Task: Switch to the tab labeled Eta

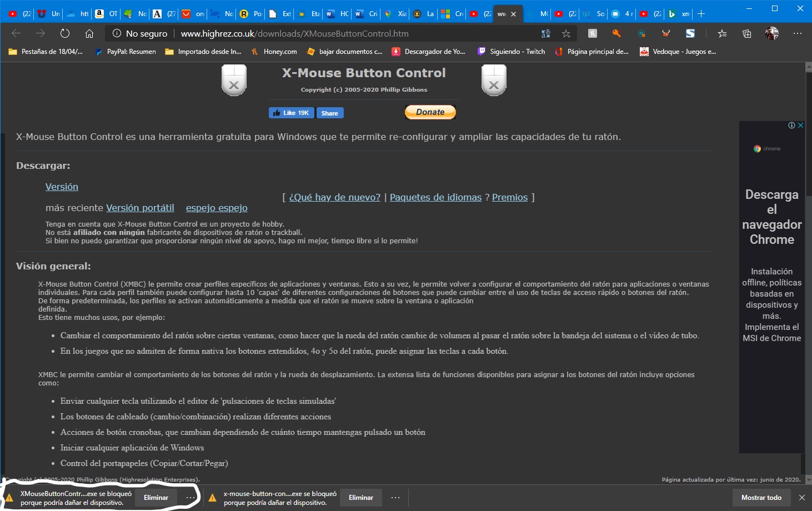Action: [x=309, y=14]
